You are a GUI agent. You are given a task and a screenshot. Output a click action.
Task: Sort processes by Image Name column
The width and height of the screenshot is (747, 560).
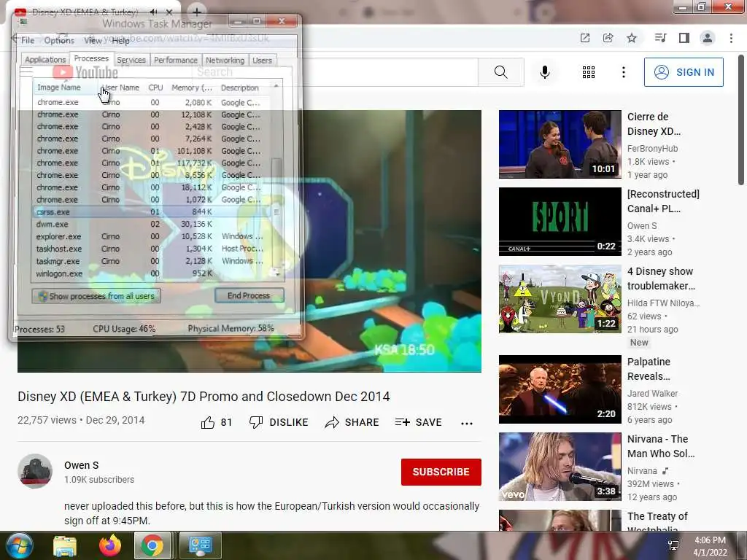(x=65, y=87)
